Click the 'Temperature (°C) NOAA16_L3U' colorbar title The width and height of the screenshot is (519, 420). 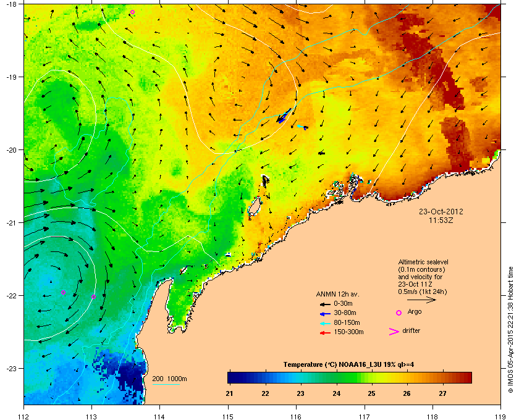[333, 365]
